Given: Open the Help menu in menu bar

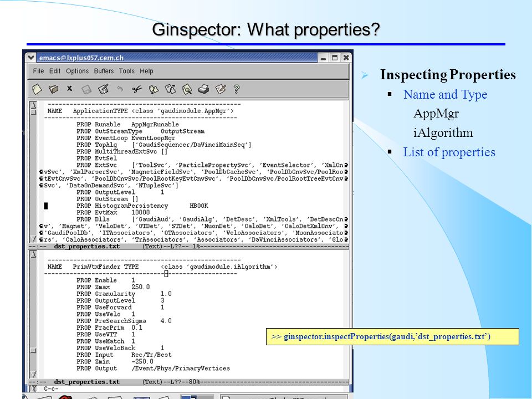Looking at the screenshot, I should (146, 71).
